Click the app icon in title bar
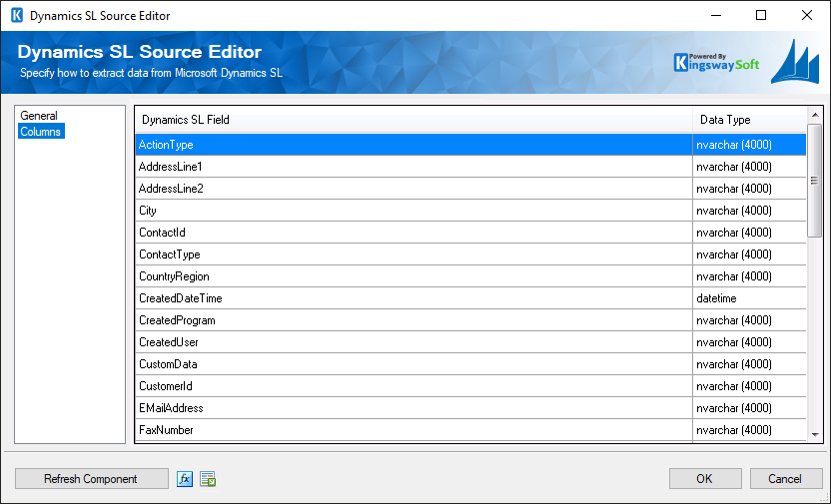The width and height of the screenshot is (831, 504). point(17,15)
